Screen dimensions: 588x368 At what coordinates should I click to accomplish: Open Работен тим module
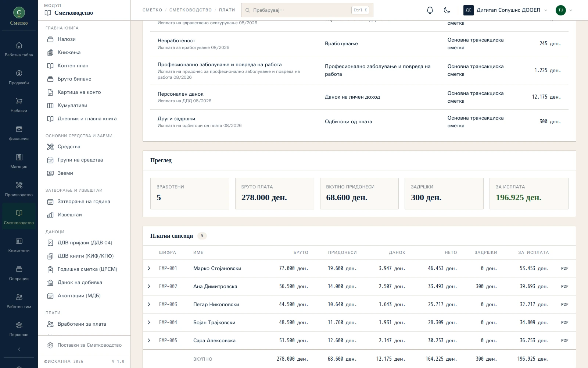(19, 301)
